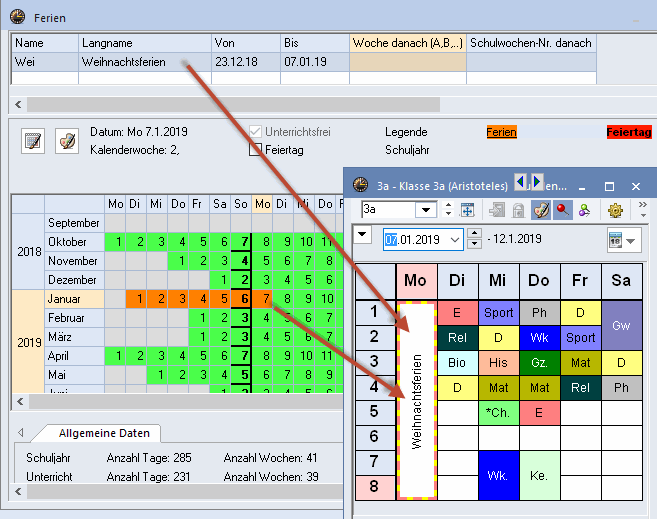Screen dimensions: 657x519
Task: Toggle the painter's palette color icon in the timetable
Action: [541, 210]
